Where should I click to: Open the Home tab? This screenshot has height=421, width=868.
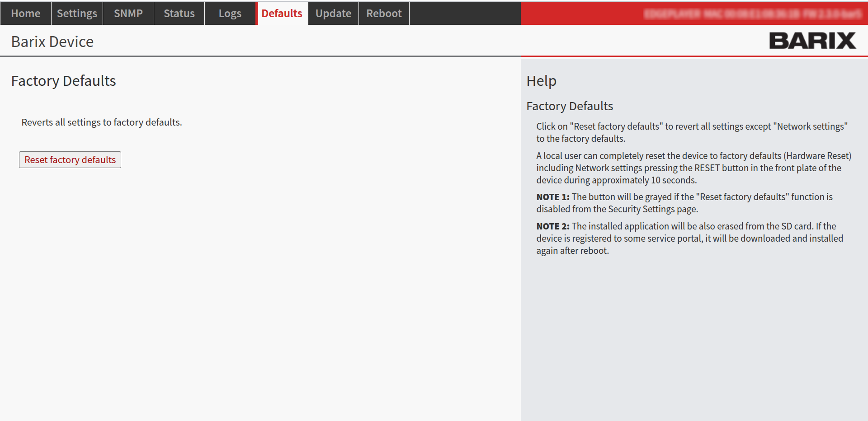pos(26,14)
